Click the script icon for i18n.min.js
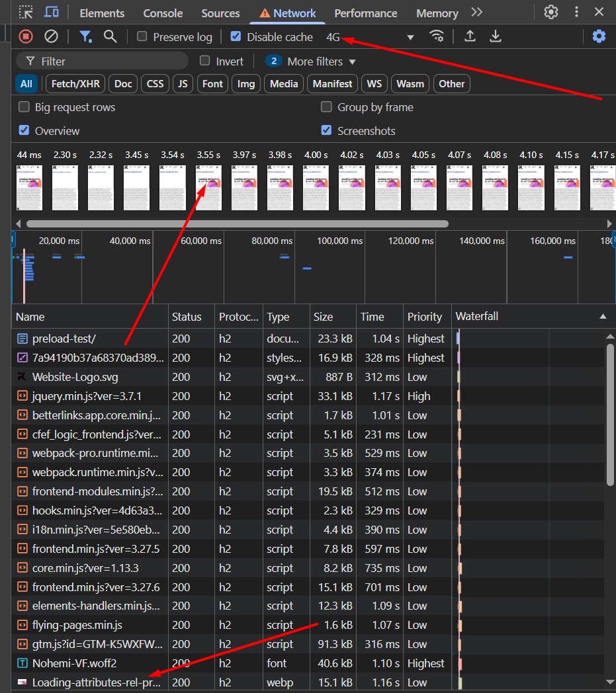The height and width of the screenshot is (693, 616). click(22, 530)
